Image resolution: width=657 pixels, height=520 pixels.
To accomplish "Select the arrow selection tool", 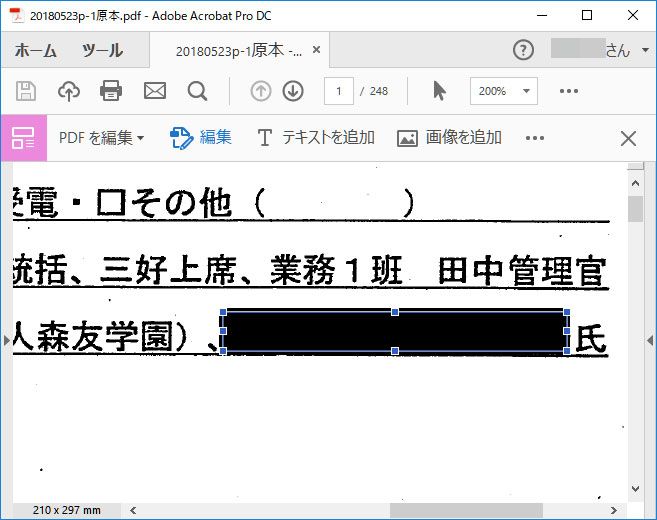I will [x=438, y=91].
